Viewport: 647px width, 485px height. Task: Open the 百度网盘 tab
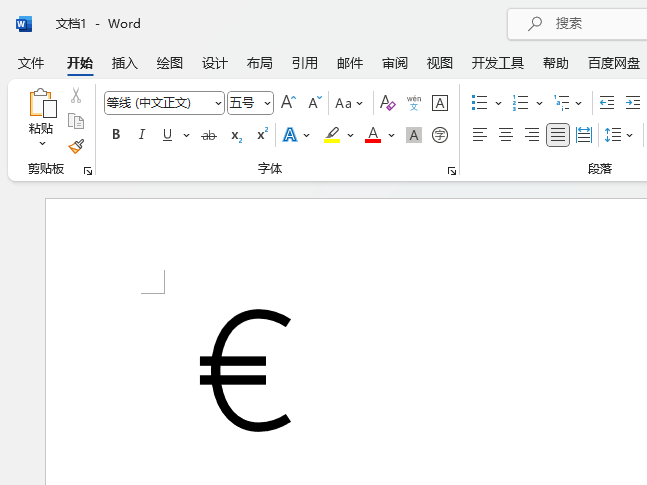614,63
